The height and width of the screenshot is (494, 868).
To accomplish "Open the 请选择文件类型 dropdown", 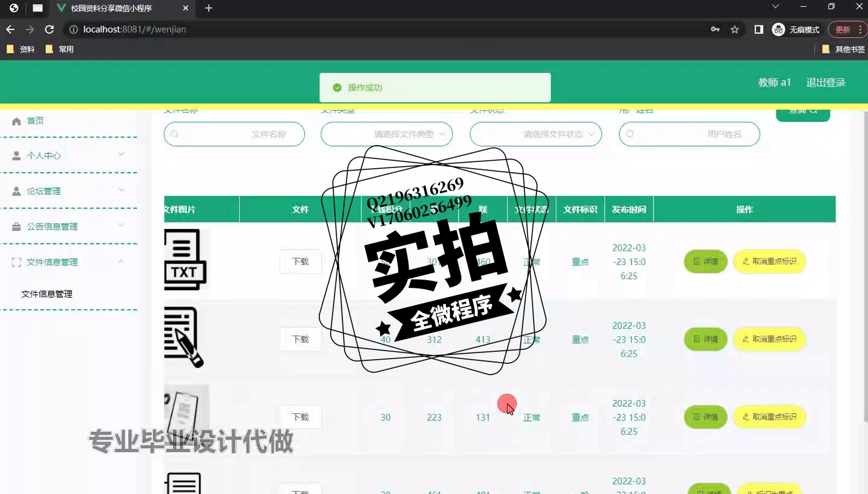I will pos(386,134).
